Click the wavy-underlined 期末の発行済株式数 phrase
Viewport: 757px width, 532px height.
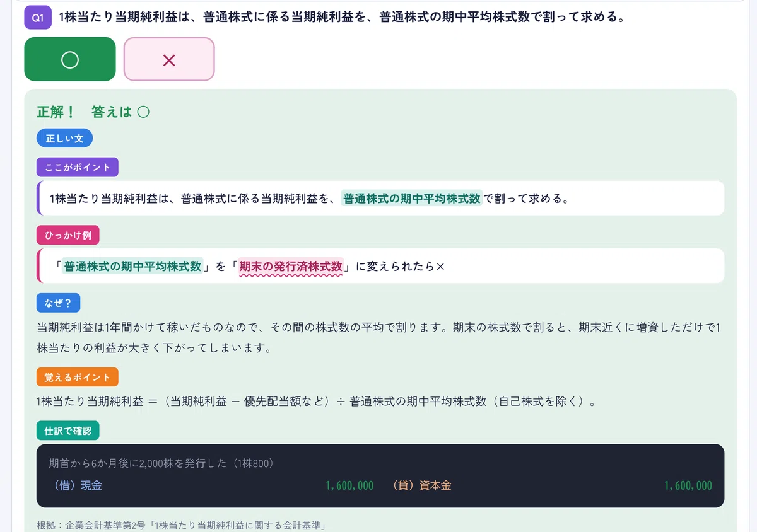[291, 266]
